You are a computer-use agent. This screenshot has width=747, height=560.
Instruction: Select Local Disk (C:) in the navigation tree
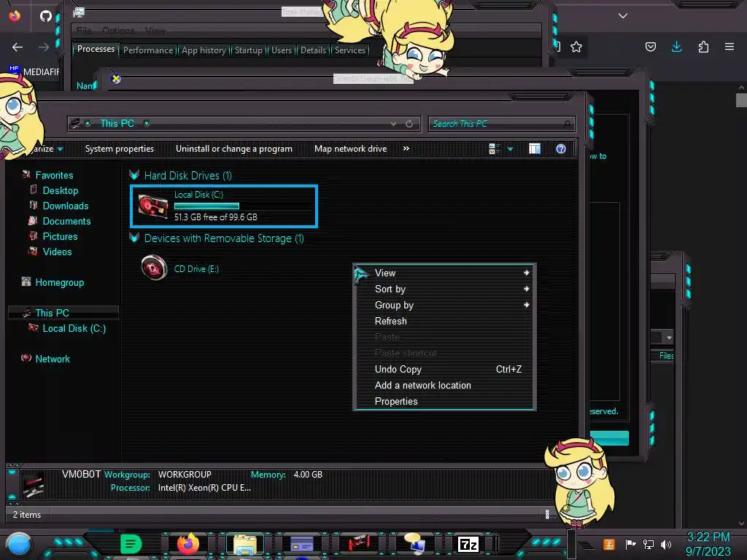(74, 328)
